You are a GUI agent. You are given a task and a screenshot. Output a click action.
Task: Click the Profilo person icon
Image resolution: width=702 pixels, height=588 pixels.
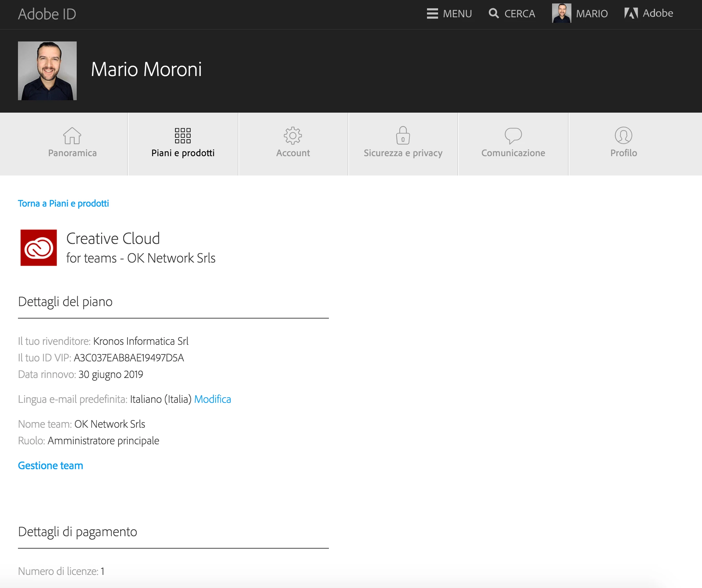pyautogui.click(x=624, y=135)
